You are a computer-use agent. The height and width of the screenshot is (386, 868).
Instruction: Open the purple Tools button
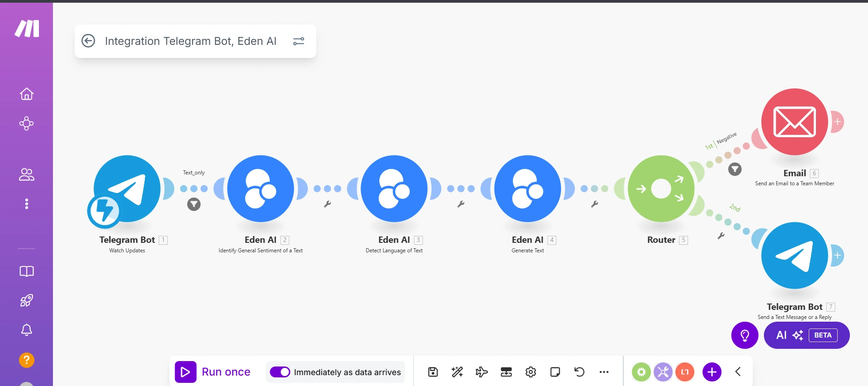pyautogui.click(x=663, y=372)
